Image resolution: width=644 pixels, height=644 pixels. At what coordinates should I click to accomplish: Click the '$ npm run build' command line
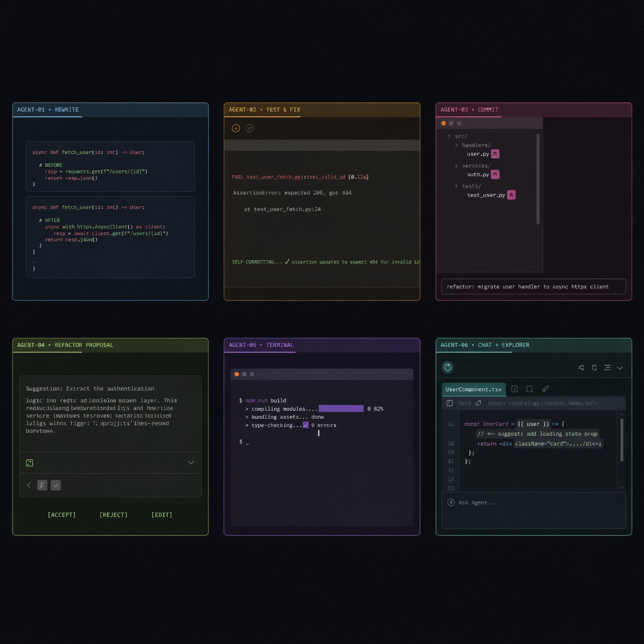pos(263,400)
